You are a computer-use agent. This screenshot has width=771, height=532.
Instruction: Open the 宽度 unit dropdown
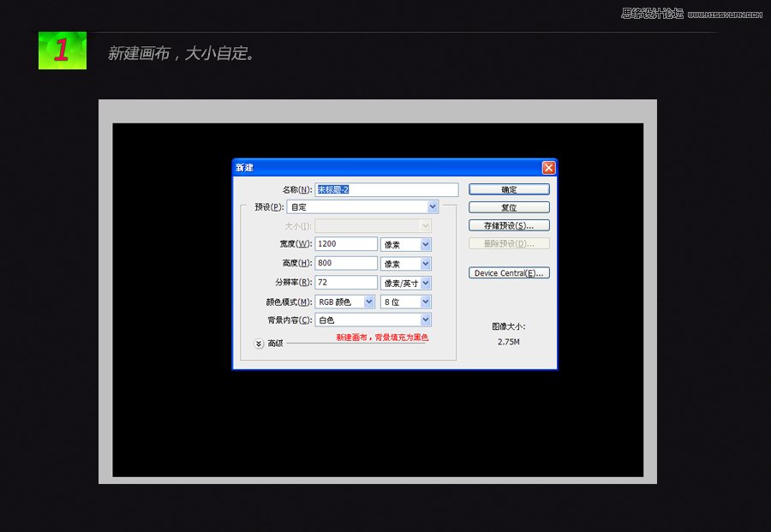[x=406, y=244]
